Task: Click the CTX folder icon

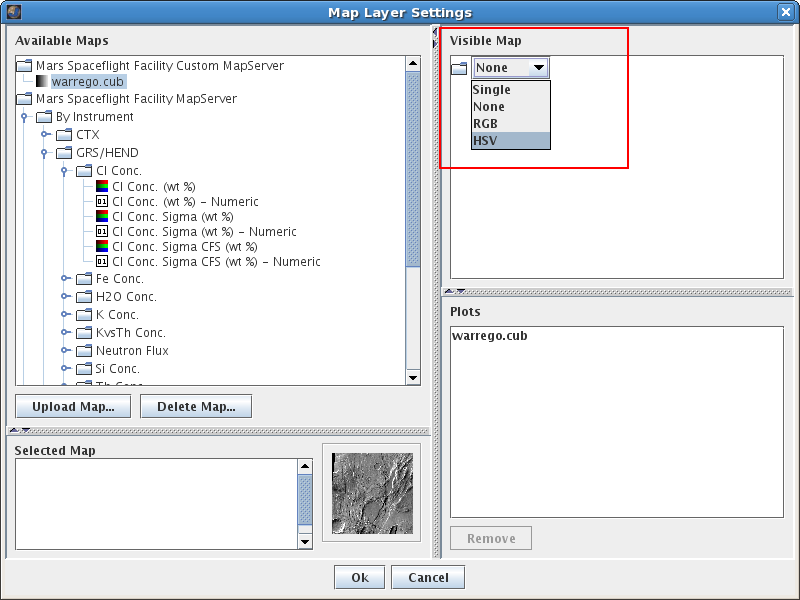Action: pyautogui.click(x=64, y=135)
